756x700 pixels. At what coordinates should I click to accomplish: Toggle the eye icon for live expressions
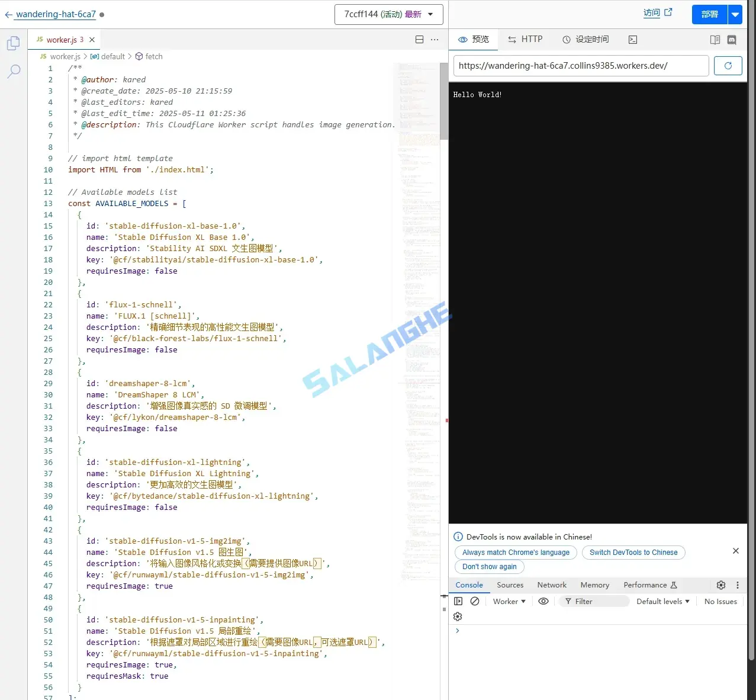543,601
